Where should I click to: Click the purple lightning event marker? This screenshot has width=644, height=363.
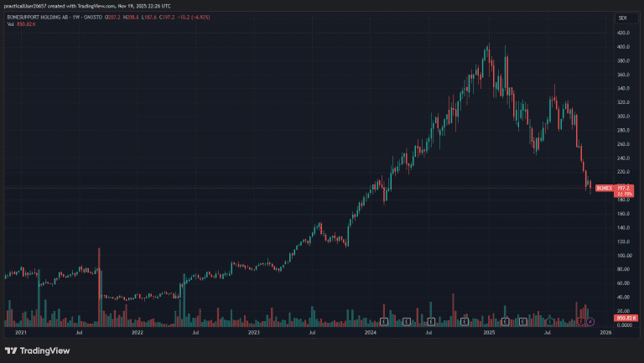pos(590,321)
